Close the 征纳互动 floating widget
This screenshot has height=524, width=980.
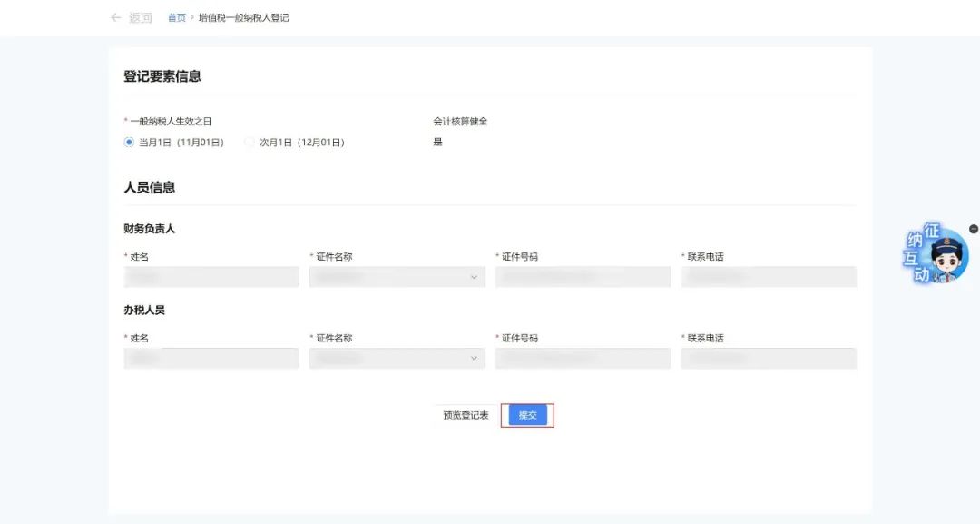coord(973,229)
